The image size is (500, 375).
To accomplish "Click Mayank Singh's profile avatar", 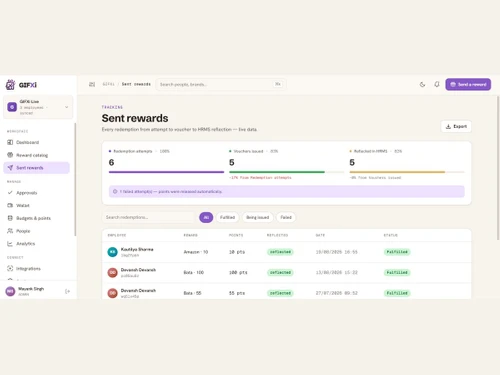I will 10,291.
